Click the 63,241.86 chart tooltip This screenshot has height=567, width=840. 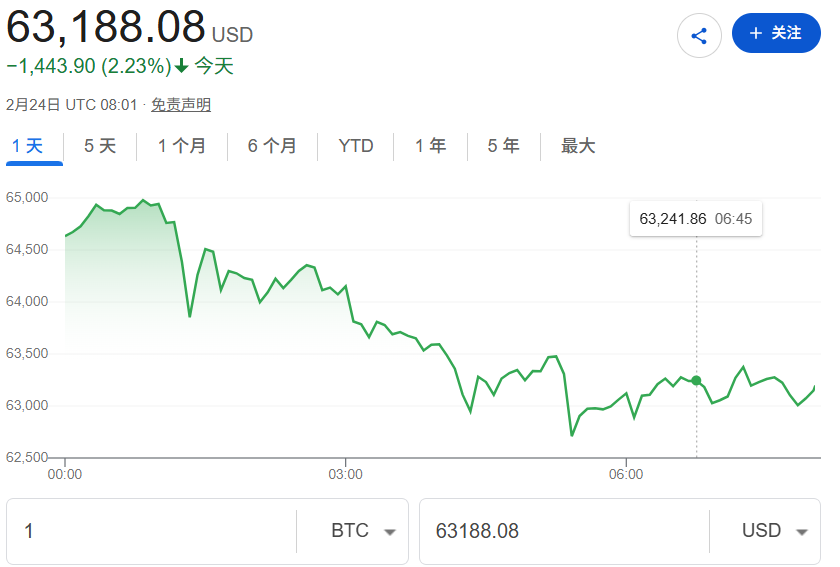click(x=695, y=219)
